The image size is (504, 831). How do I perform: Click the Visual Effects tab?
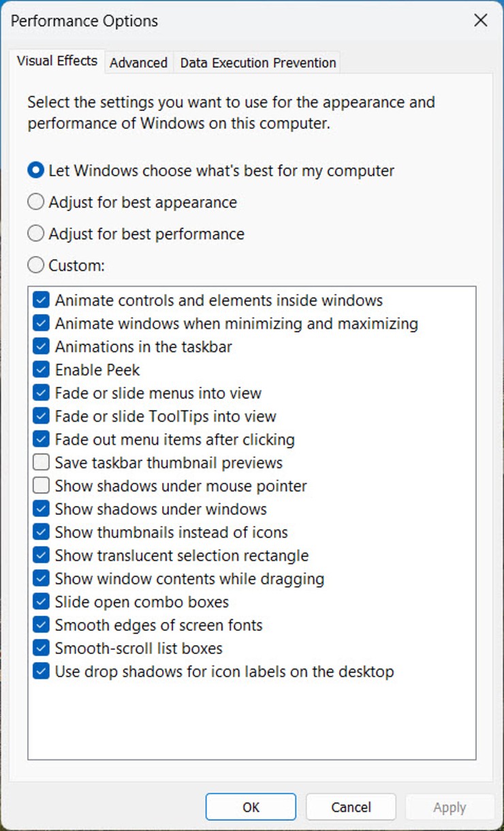[57, 61]
